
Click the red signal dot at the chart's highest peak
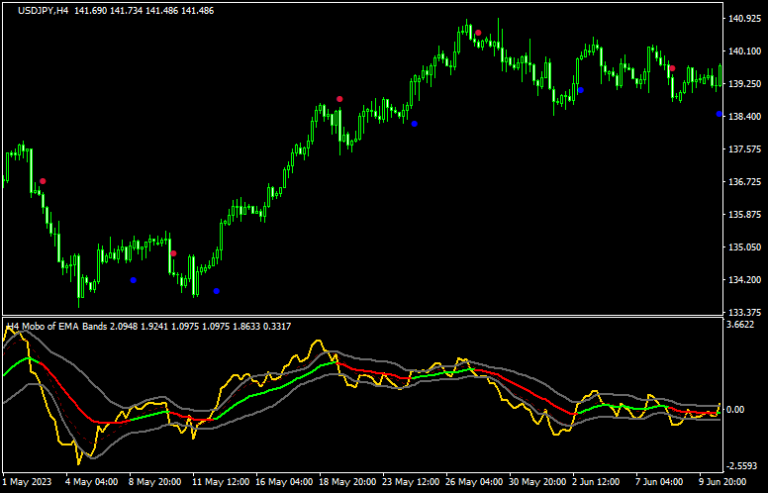coord(479,33)
